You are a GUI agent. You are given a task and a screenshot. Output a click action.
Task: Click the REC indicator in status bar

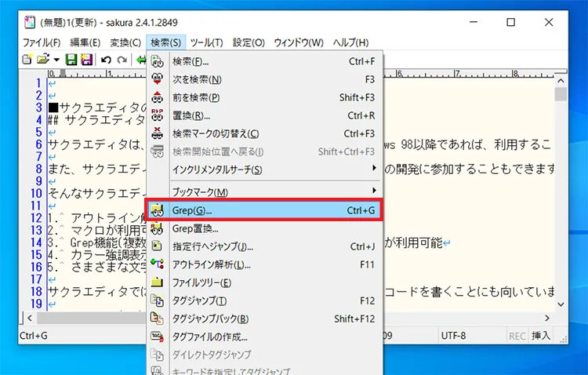click(517, 336)
